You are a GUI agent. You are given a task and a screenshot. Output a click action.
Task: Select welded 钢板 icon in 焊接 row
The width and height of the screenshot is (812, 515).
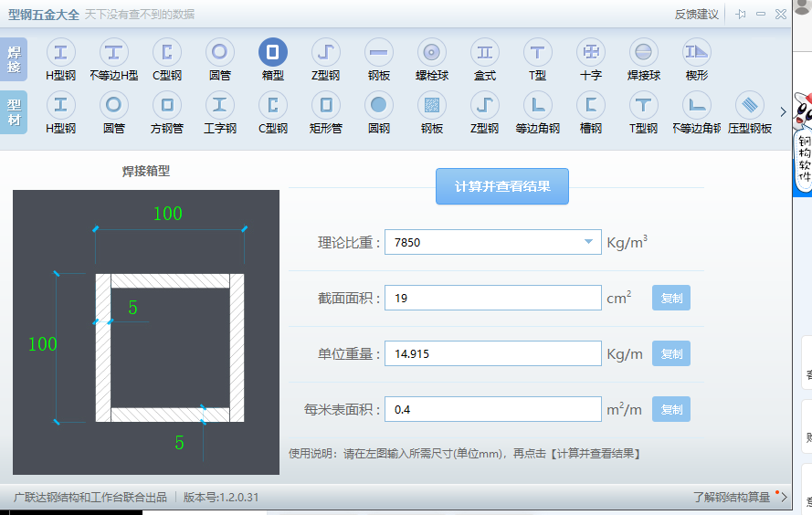coord(379,52)
